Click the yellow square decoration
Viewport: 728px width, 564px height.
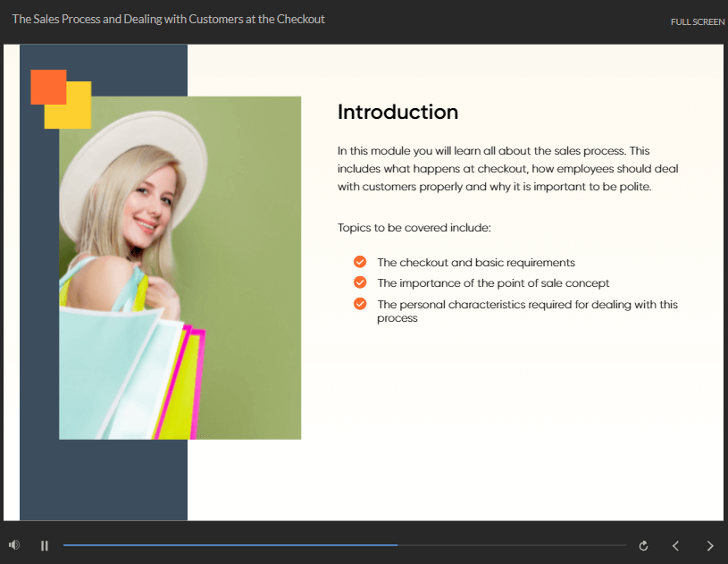[79, 114]
